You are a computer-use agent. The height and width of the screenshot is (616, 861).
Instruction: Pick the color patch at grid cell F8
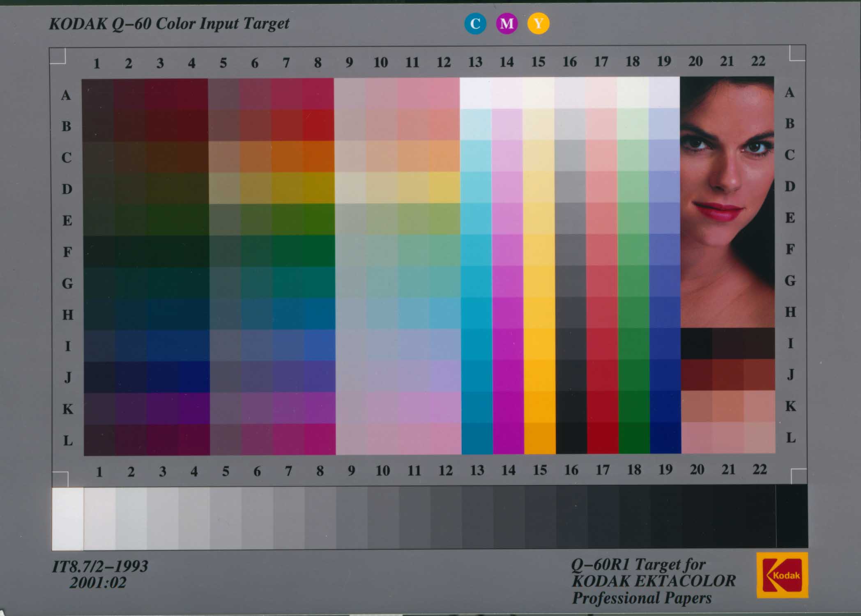319,251
